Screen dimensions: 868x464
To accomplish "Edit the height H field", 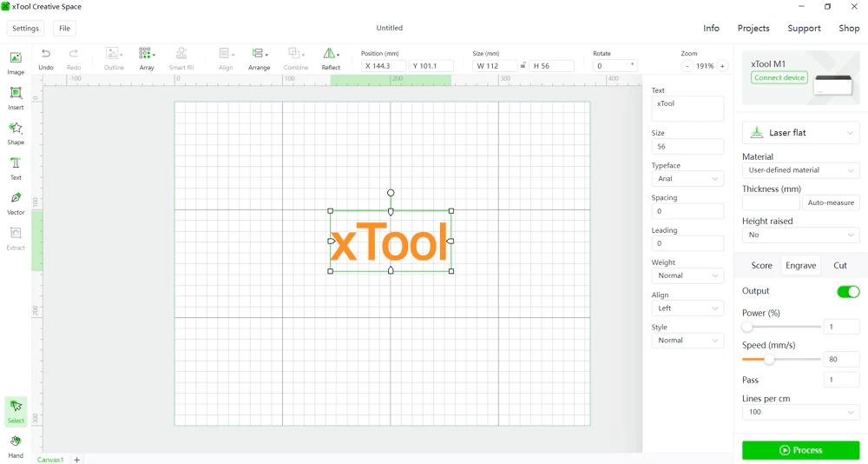I will (x=551, y=66).
